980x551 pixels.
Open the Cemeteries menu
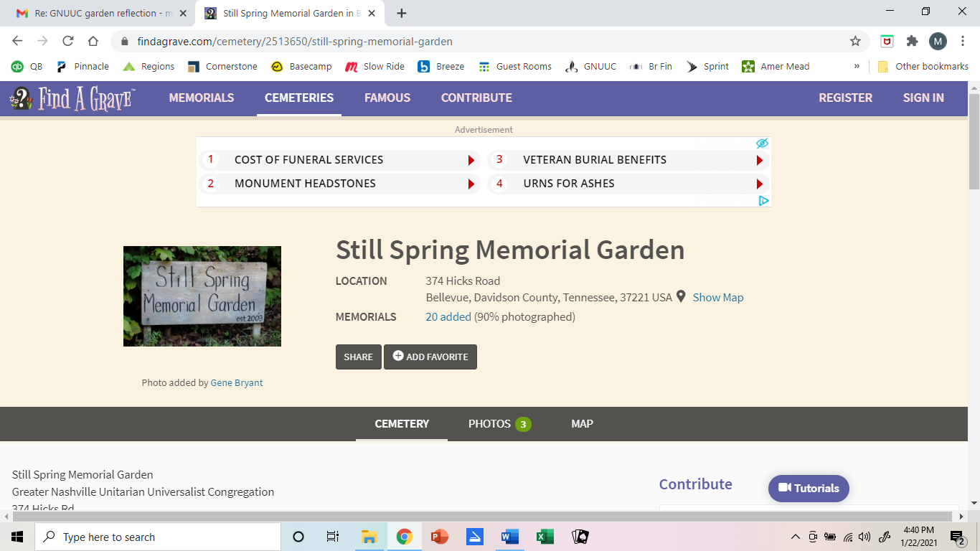[x=299, y=98]
